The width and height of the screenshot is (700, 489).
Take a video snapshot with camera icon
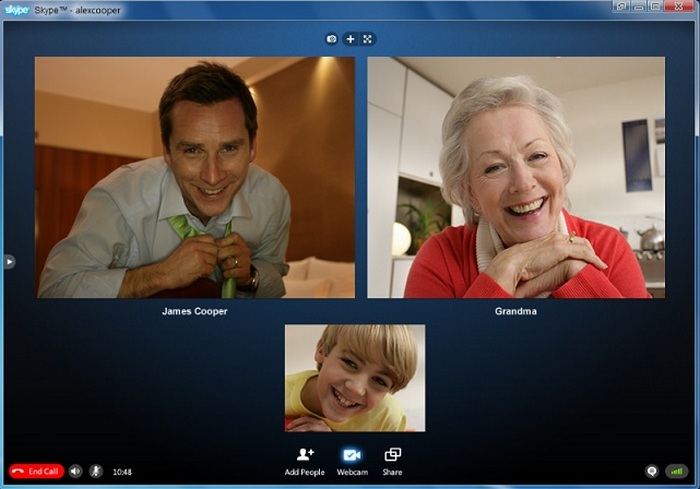[332, 39]
